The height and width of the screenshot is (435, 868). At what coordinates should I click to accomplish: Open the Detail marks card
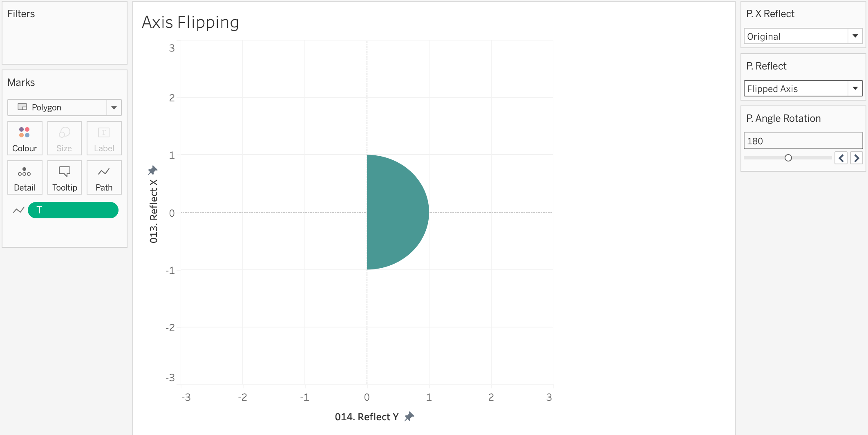[x=25, y=177]
